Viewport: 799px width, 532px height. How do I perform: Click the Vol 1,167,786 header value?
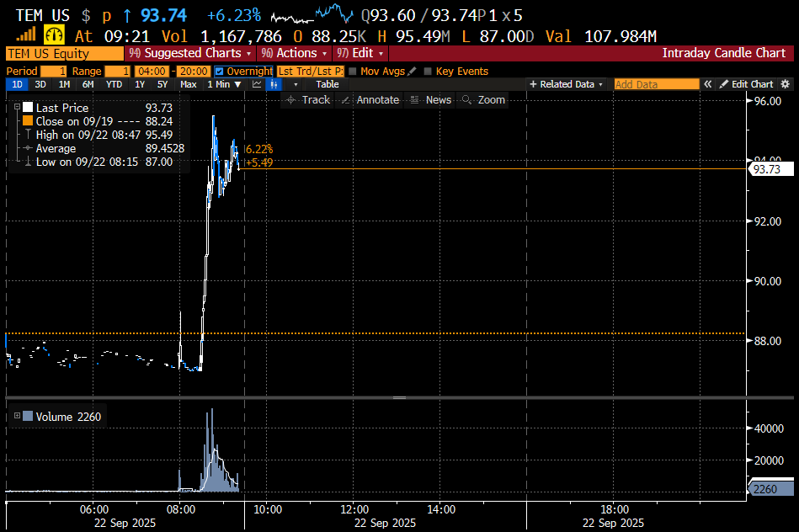pyautogui.click(x=221, y=36)
